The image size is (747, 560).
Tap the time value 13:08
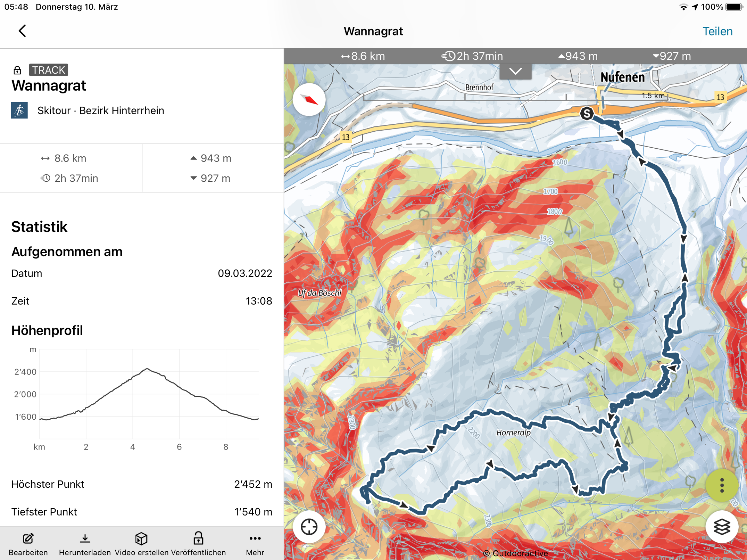[x=259, y=301]
